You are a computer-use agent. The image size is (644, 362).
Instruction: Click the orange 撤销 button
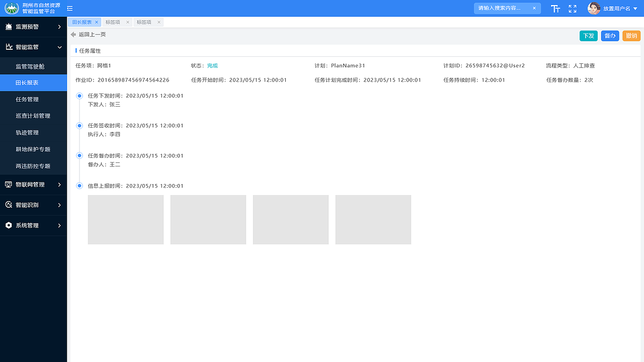tap(631, 36)
